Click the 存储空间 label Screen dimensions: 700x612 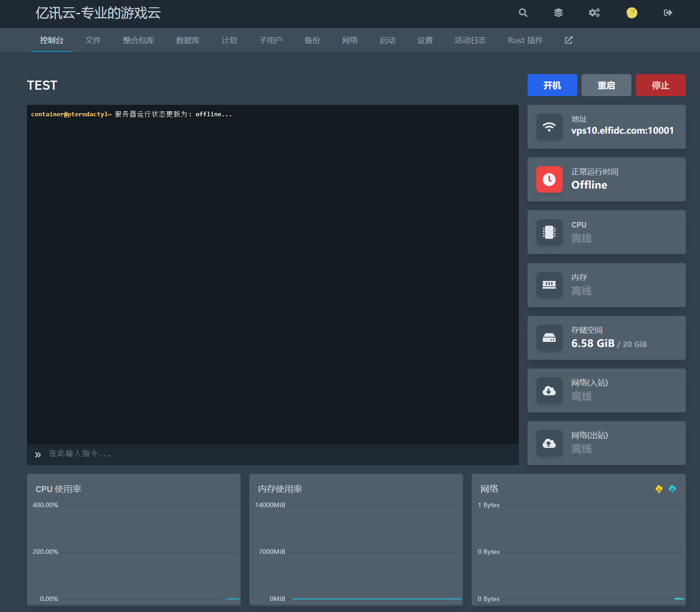[x=587, y=330]
